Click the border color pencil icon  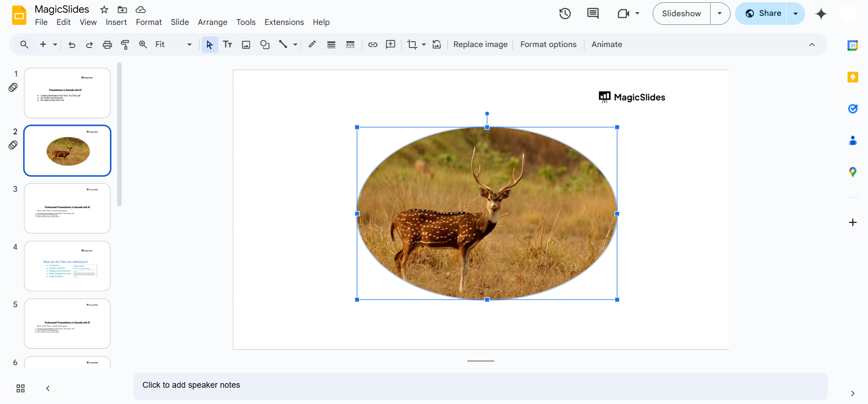click(312, 44)
